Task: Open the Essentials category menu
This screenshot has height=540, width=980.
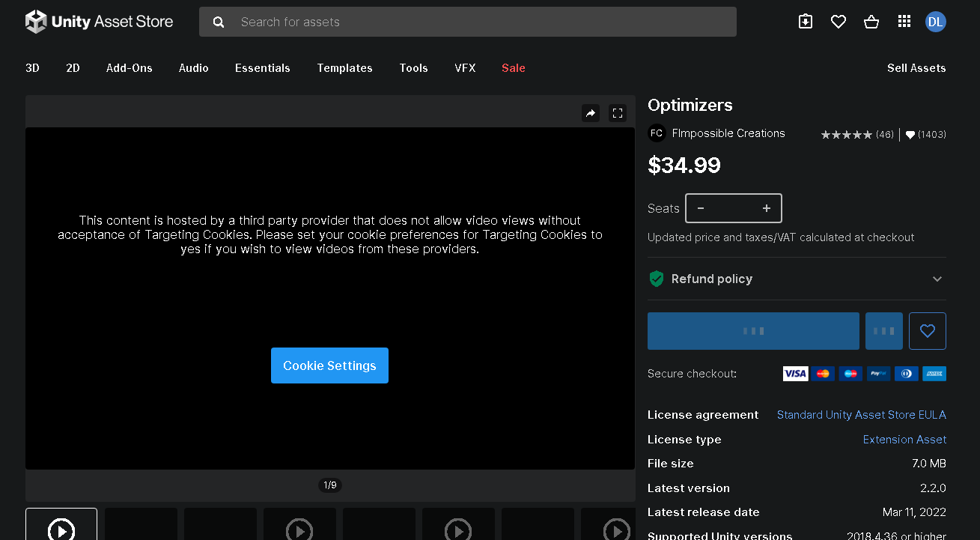Action: click(263, 68)
